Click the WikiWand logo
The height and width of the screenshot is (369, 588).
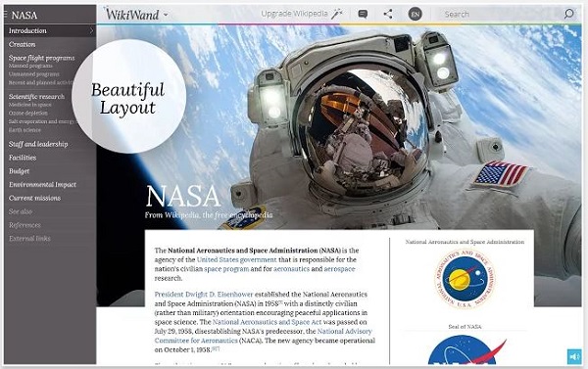click(x=131, y=15)
